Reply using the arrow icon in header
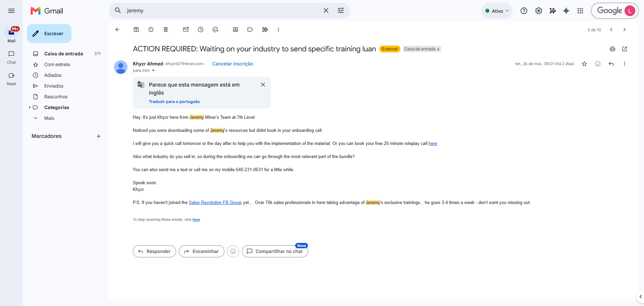This screenshot has height=306, width=644. click(x=611, y=64)
